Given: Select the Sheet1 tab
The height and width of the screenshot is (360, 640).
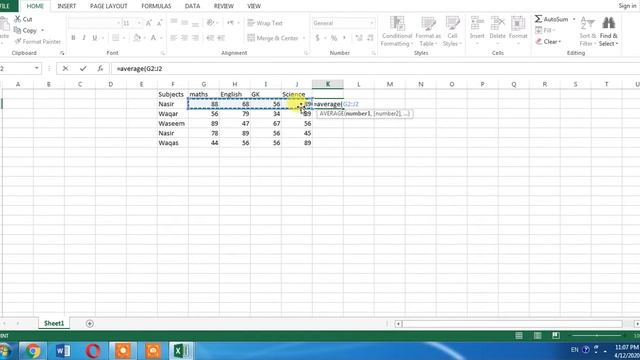Looking at the screenshot, I should tap(54, 323).
